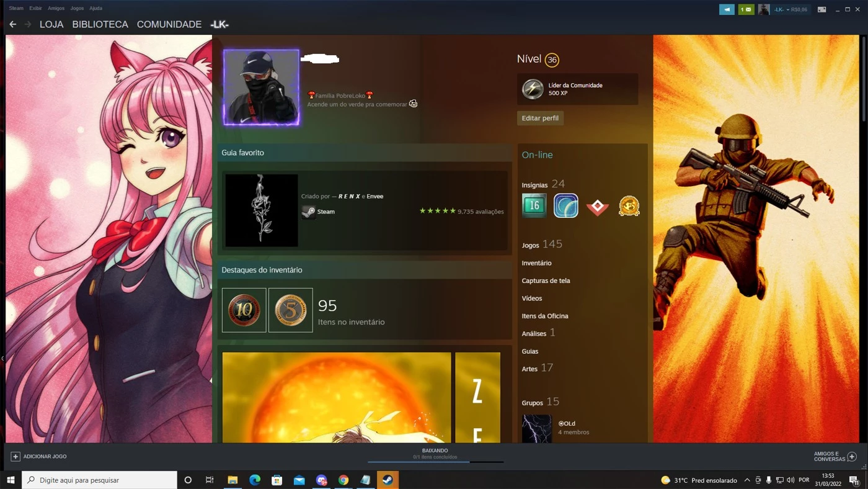Open the Guias link in sidebar
Screen dimensions: 868x489
530,351
